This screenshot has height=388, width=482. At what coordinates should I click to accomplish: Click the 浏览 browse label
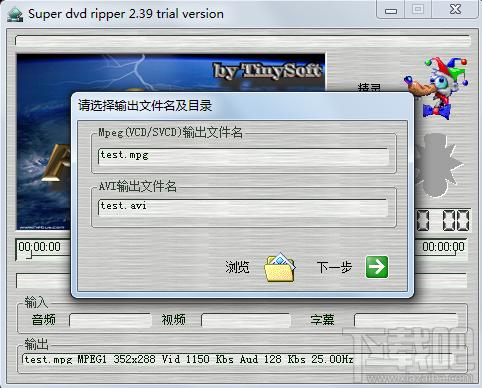tap(237, 267)
